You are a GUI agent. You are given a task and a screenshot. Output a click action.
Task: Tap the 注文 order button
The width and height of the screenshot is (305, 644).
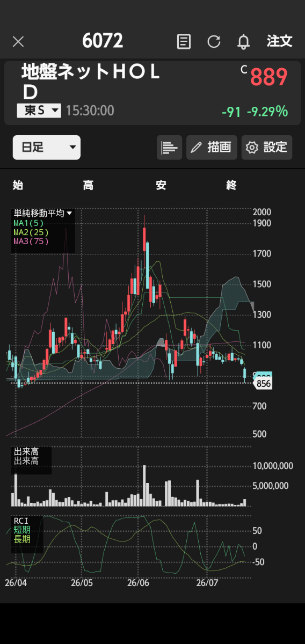[x=280, y=41]
